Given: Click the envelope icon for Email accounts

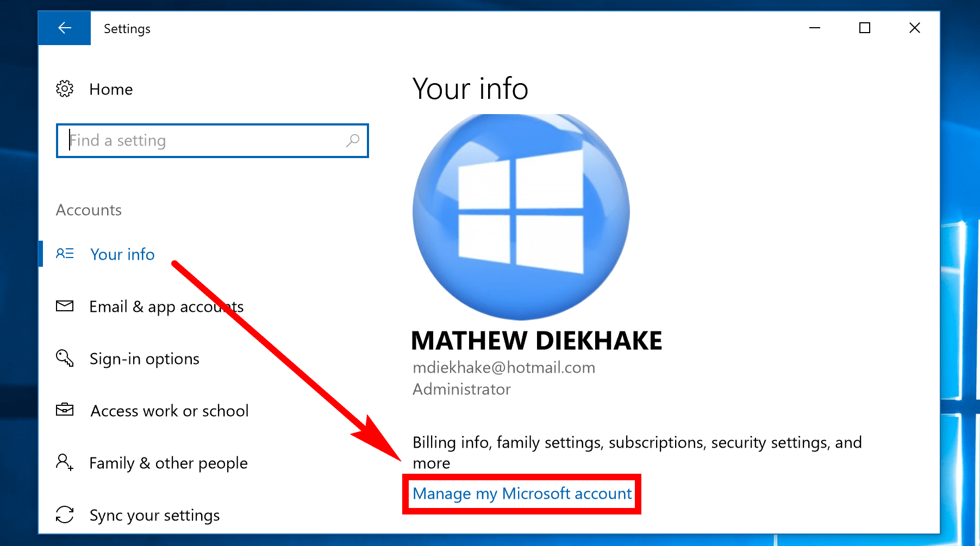Looking at the screenshot, I should (65, 306).
